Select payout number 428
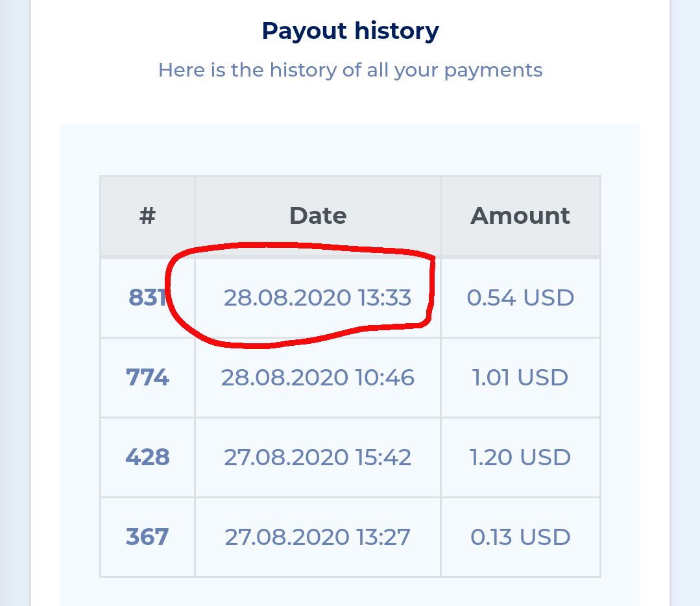The image size is (700, 606). 147,457
